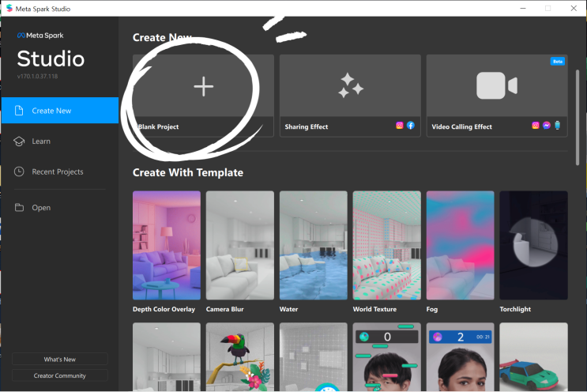Click the Video Calling Effect camera icon
The image size is (587, 392).
(496, 86)
